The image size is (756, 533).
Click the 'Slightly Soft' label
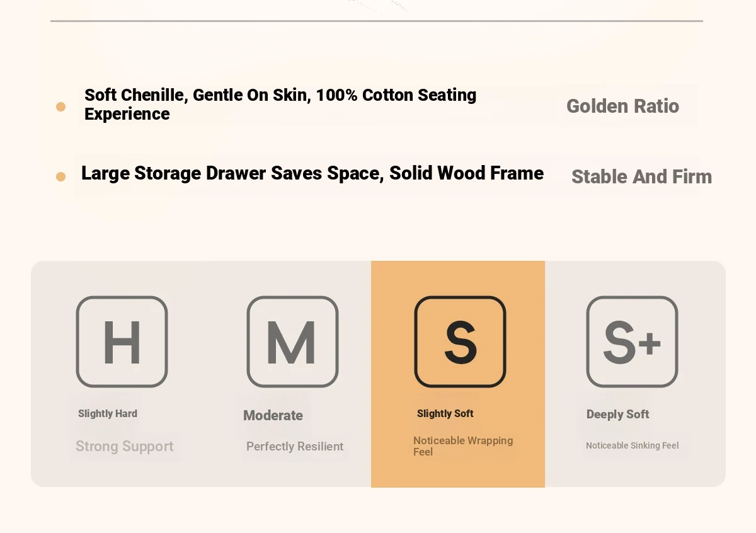pyautogui.click(x=445, y=413)
